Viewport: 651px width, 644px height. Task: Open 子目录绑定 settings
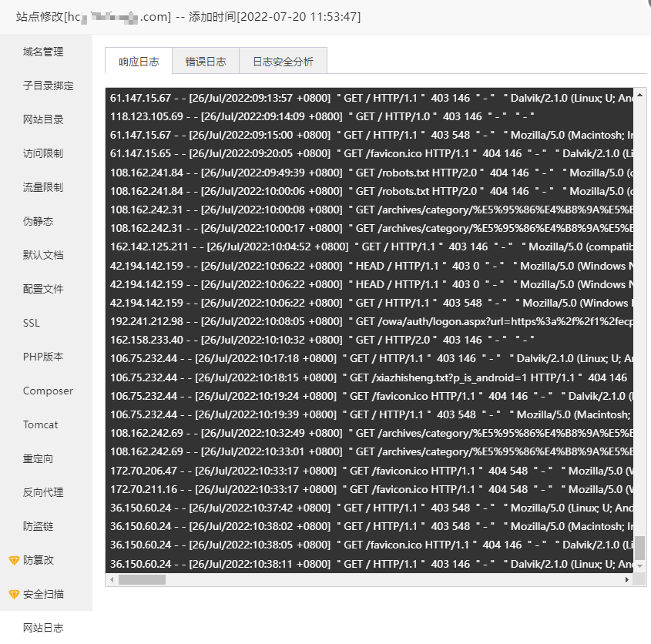[49, 86]
